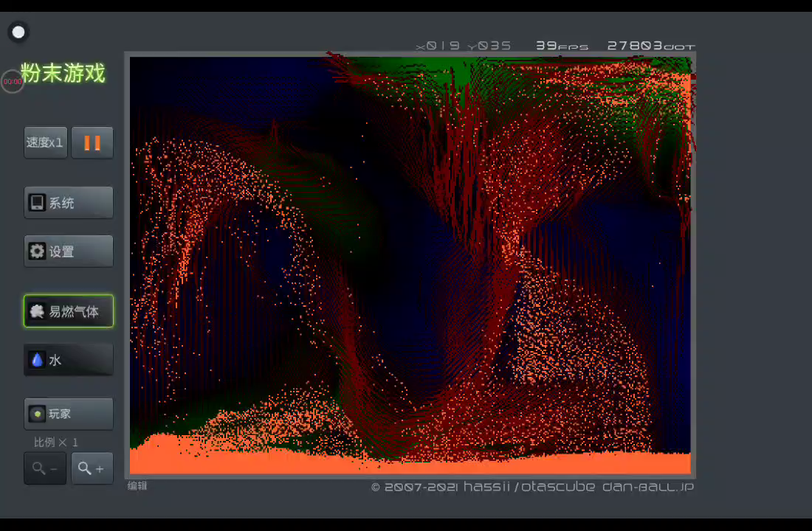812x531 pixels.
Task: Click the 39 fps indicator
Action: (561, 46)
